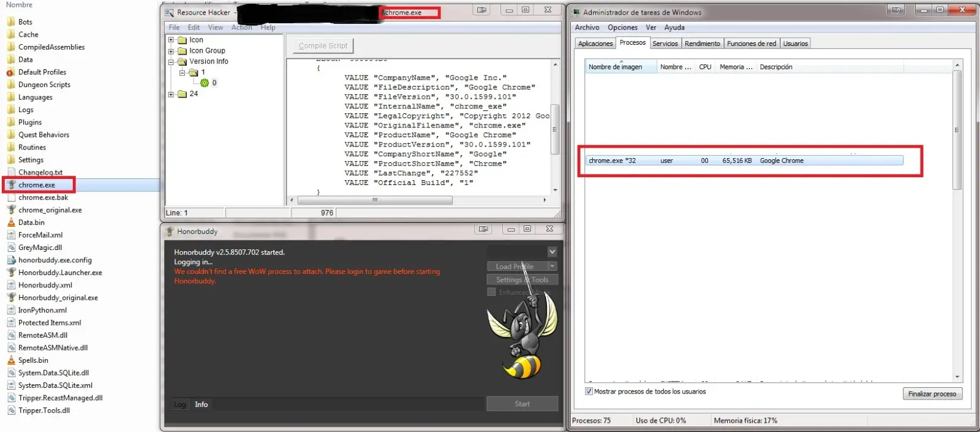Open the Opciones menu in Task Manager
The height and width of the screenshot is (432, 980).
(x=622, y=28)
